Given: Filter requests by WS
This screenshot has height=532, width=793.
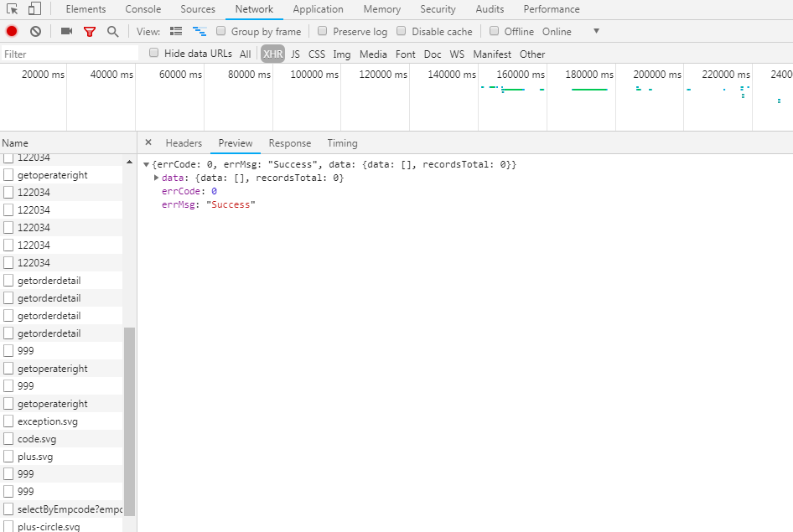Looking at the screenshot, I should pyautogui.click(x=457, y=54).
